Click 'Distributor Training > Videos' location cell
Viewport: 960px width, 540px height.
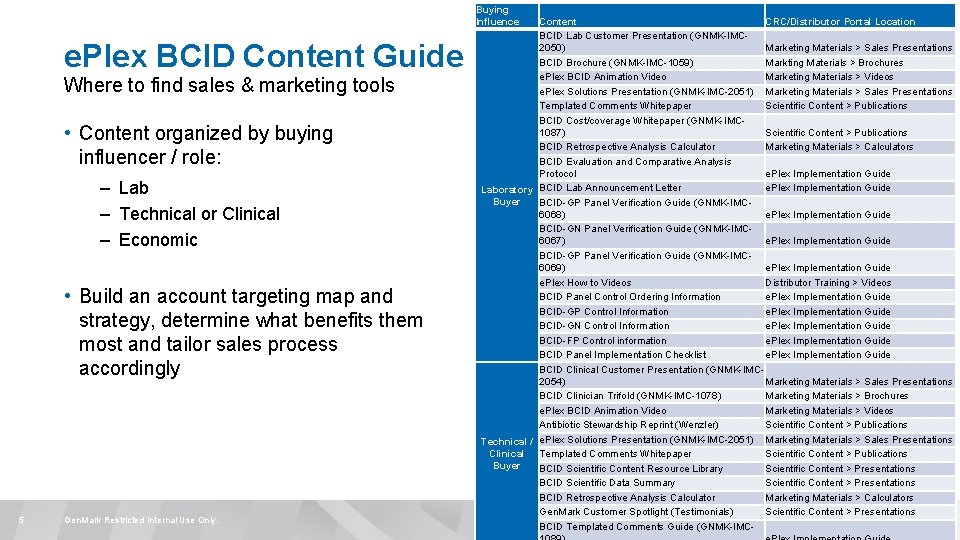tap(860, 283)
